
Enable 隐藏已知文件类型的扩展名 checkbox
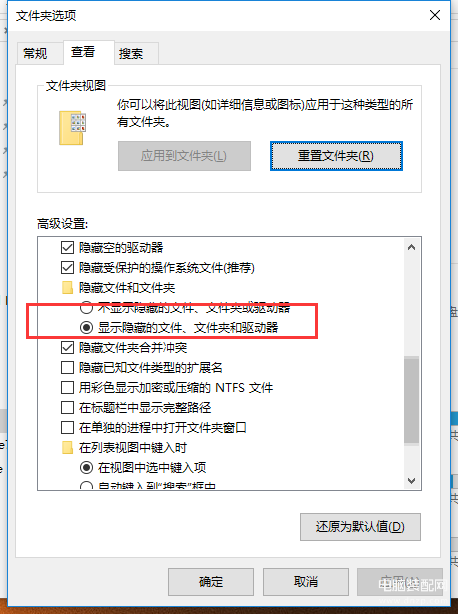pos(67,368)
